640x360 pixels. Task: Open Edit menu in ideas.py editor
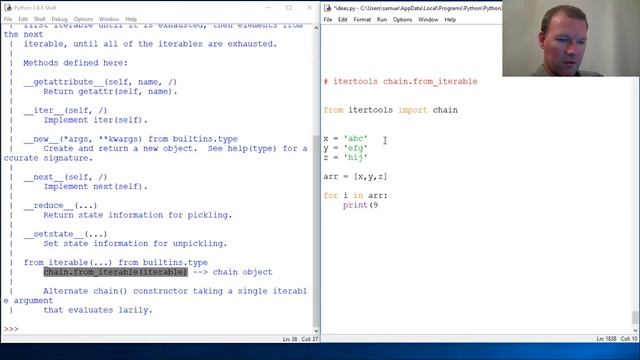coord(342,20)
